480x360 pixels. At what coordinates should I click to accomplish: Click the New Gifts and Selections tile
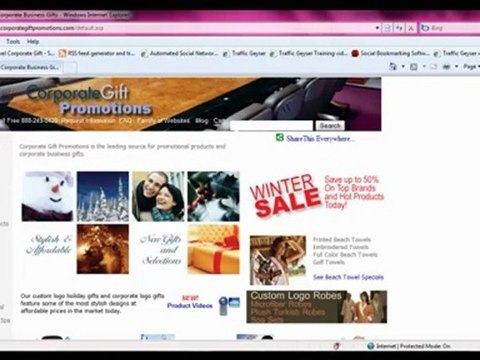161,249
